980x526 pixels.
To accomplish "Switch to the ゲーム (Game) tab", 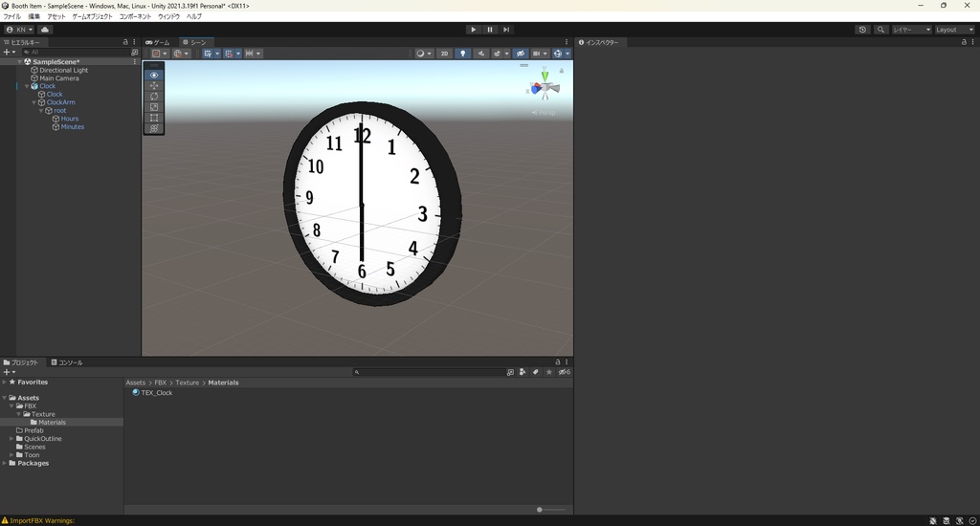I will point(158,42).
